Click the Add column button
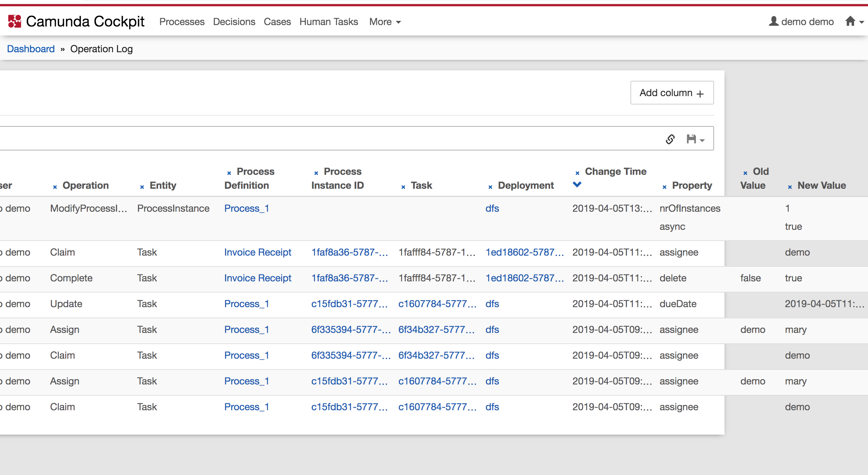This screenshot has height=475, width=868. (x=672, y=93)
